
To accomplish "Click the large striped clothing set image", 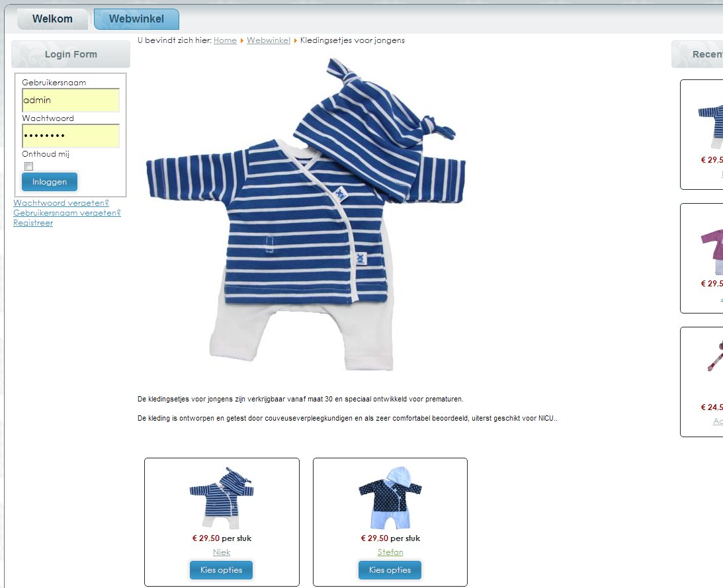I will 306,214.
